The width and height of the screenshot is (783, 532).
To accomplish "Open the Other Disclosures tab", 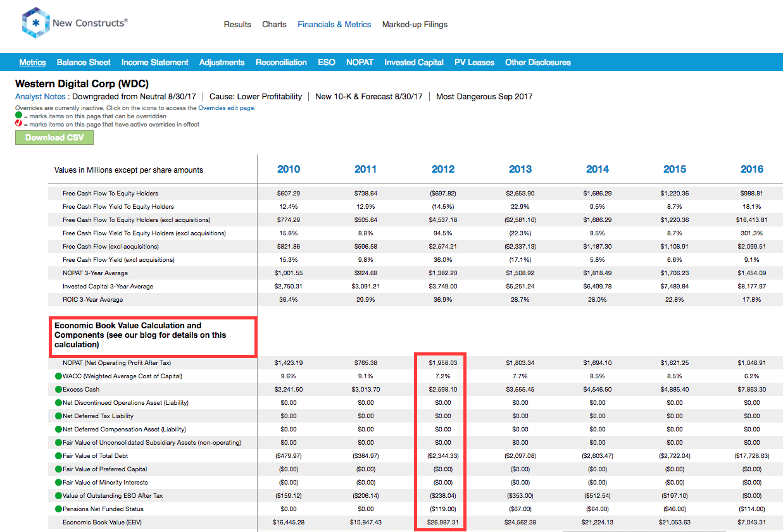I will 538,62.
